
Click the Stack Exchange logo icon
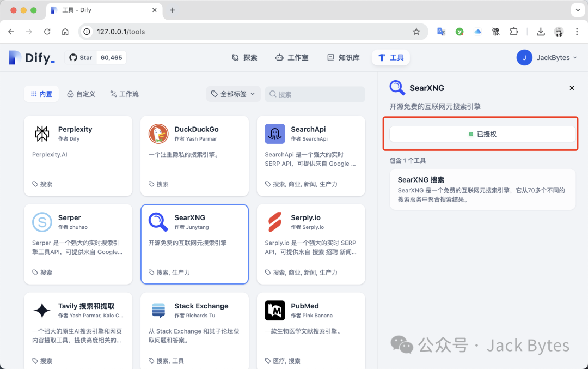158,311
